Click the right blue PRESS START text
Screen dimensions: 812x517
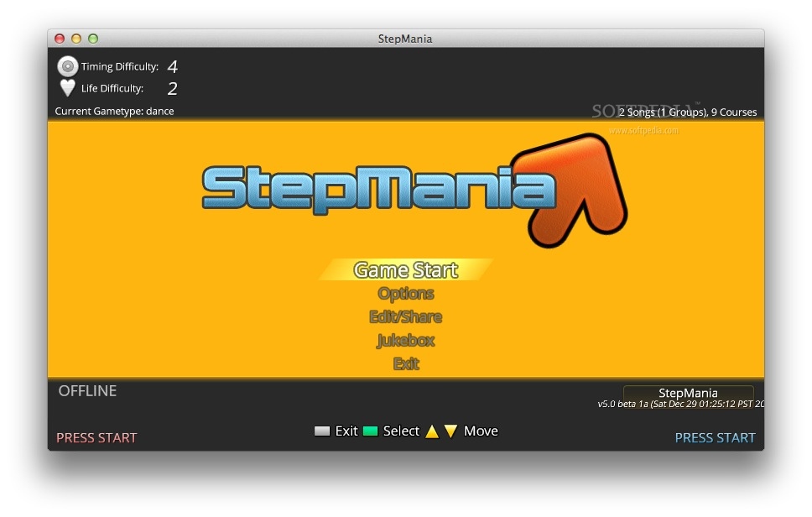tap(716, 438)
